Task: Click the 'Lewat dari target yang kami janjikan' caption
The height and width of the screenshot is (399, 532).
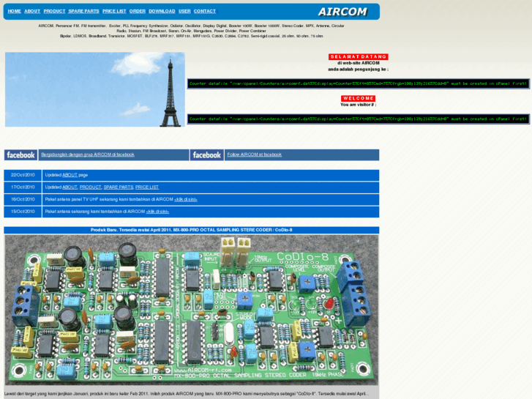Action: (187, 394)
